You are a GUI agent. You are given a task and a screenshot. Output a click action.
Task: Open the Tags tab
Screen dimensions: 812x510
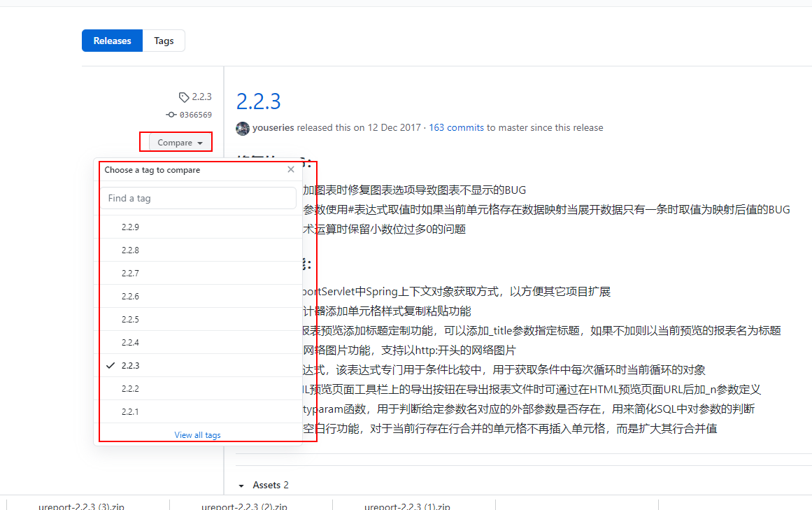pos(164,41)
